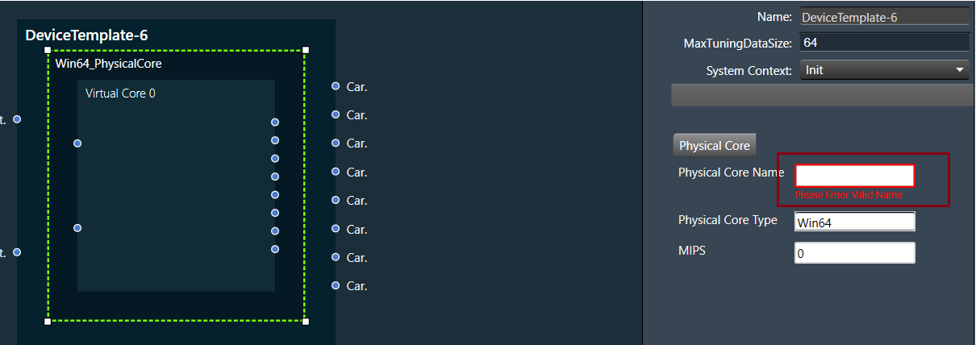Switch to the Physical Core tab
Screen dimensions: 980x345
[x=714, y=146]
